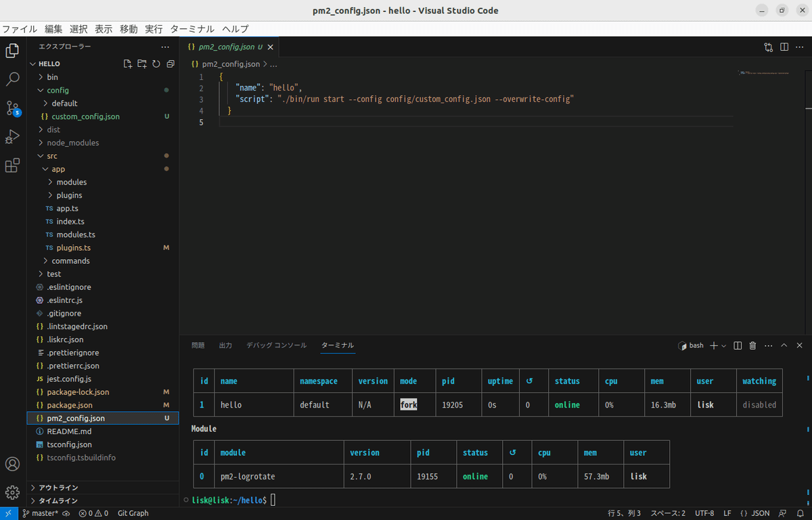
Task: Open the ファイル menu
Action: click(x=20, y=29)
